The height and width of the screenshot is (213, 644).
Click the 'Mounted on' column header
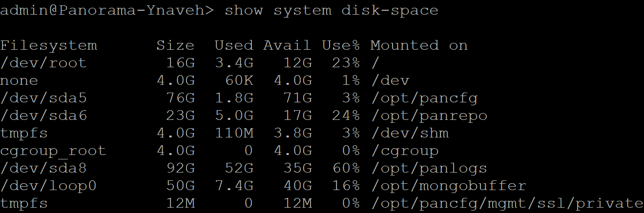click(x=419, y=45)
